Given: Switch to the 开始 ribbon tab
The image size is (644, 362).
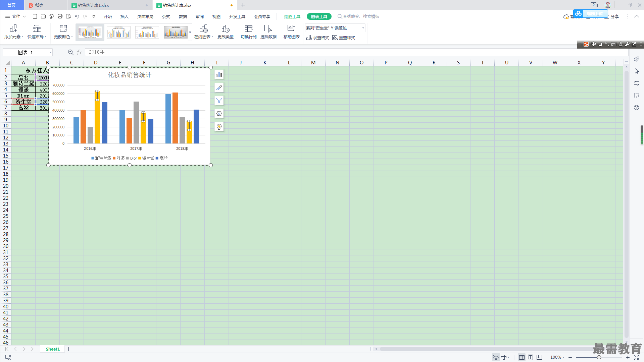Looking at the screenshot, I should [108, 16].
